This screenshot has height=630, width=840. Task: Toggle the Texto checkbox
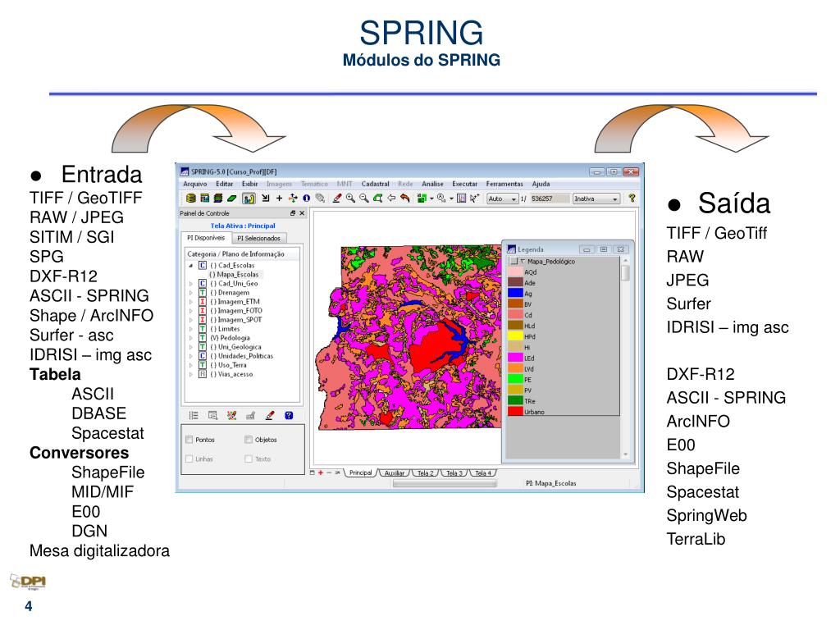pos(248,459)
